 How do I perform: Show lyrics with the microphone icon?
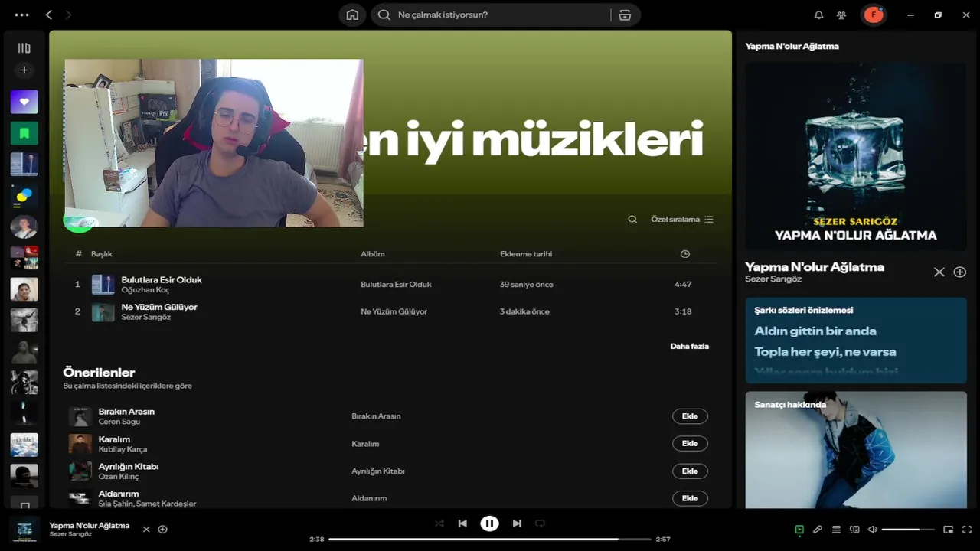818,529
